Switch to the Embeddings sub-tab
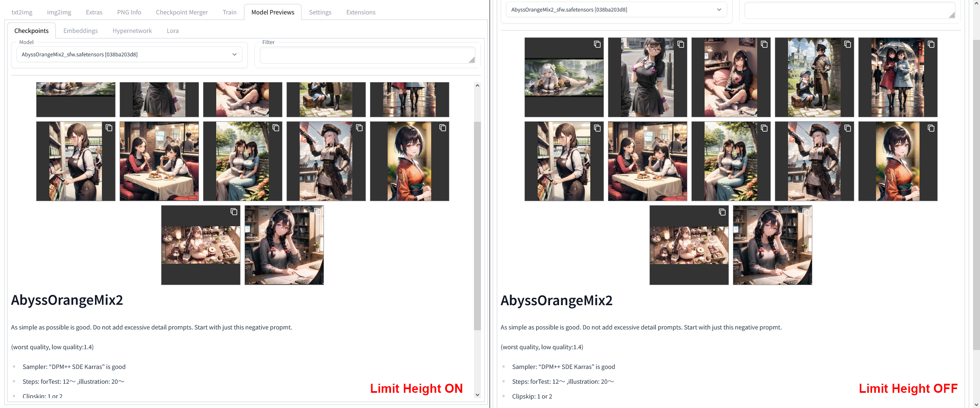Viewport: 980px width, 408px height. 81,31
